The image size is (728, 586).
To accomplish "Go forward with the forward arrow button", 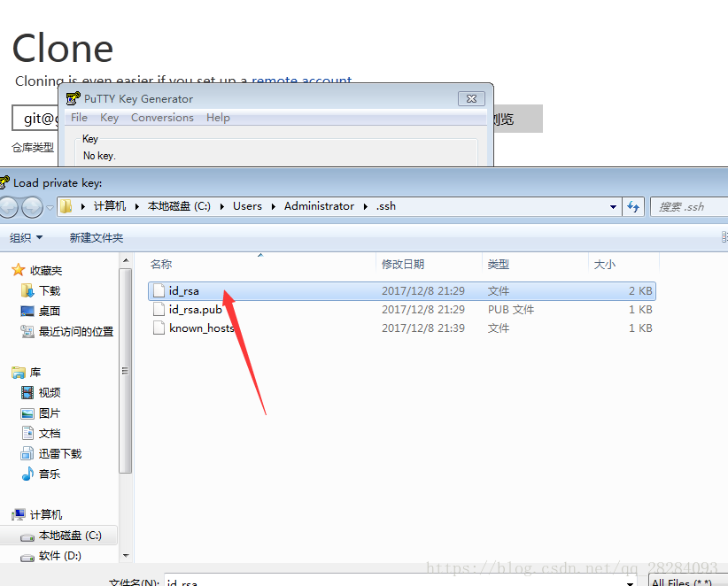I will (32, 207).
